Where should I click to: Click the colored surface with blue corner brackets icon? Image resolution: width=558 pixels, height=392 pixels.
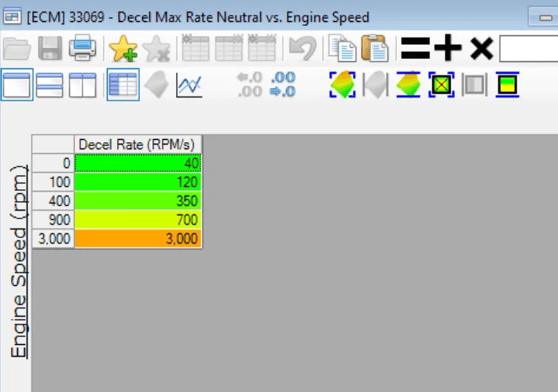point(343,85)
